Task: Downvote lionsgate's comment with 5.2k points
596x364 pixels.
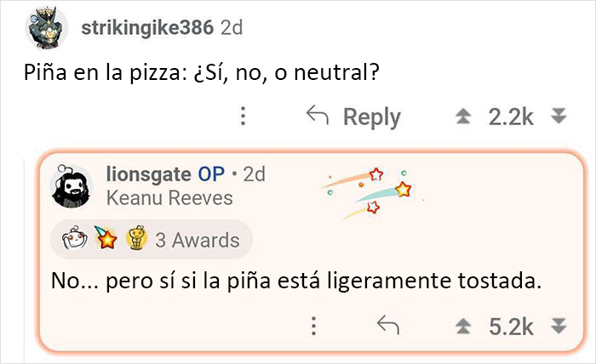Action: click(559, 327)
